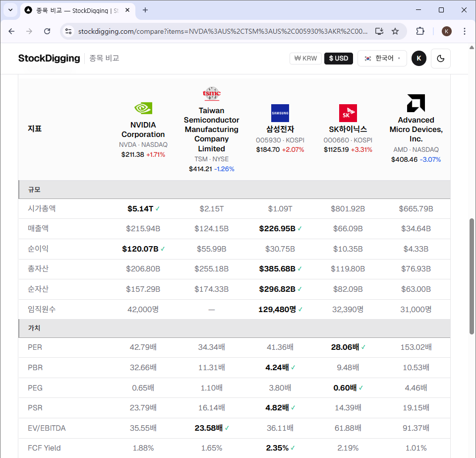Open the 한국어 language dropdown
Image resolution: width=476 pixels, height=458 pixels.
382,59
